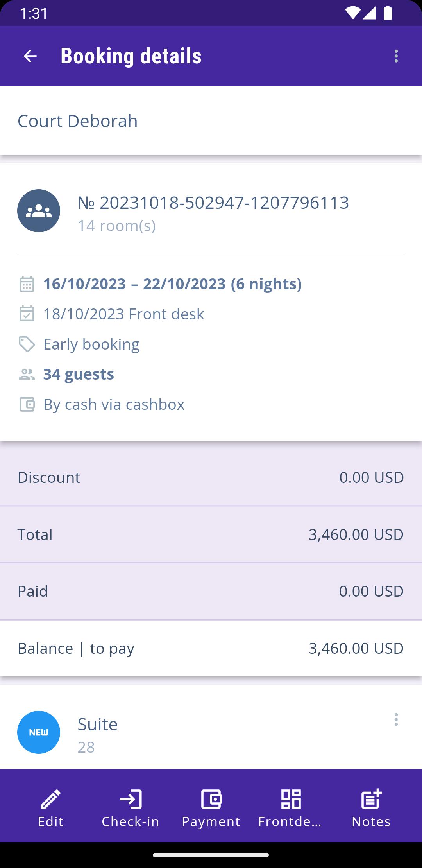The image size is (422, 868).
Task: Tap the guests people icon
Action: click(x=27, y=374)
